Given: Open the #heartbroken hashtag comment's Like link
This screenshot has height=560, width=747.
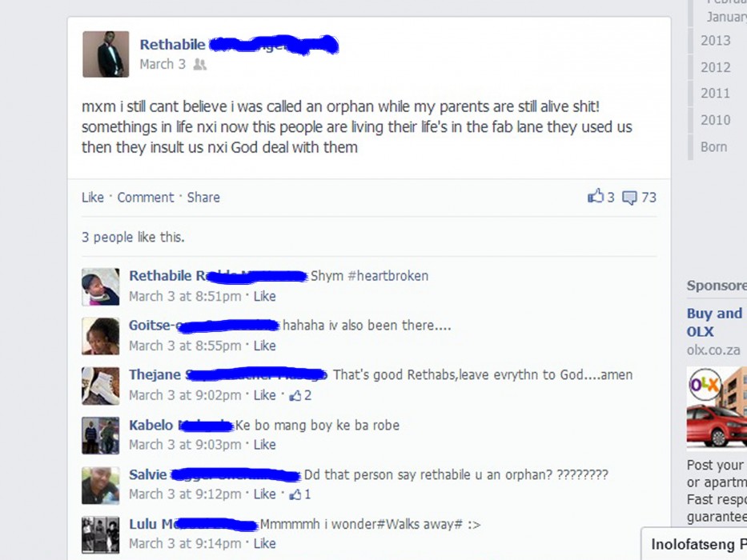Looking at the screenshot, I should [x=264, y=296].
